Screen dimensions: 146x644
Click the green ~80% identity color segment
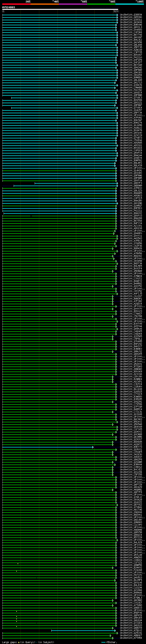click(x=101, y=4)
